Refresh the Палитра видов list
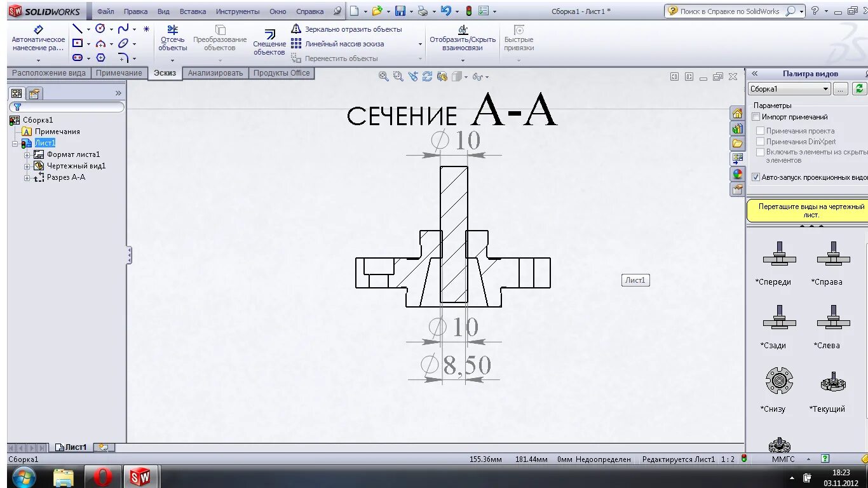868x488 pixels. [x=861, y=88]
